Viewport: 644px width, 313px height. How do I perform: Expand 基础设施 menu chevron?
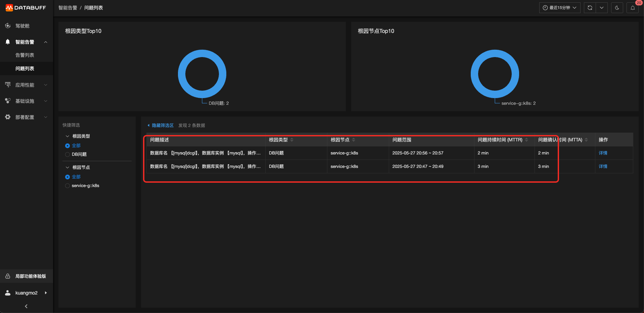click(x=46, y=101)
